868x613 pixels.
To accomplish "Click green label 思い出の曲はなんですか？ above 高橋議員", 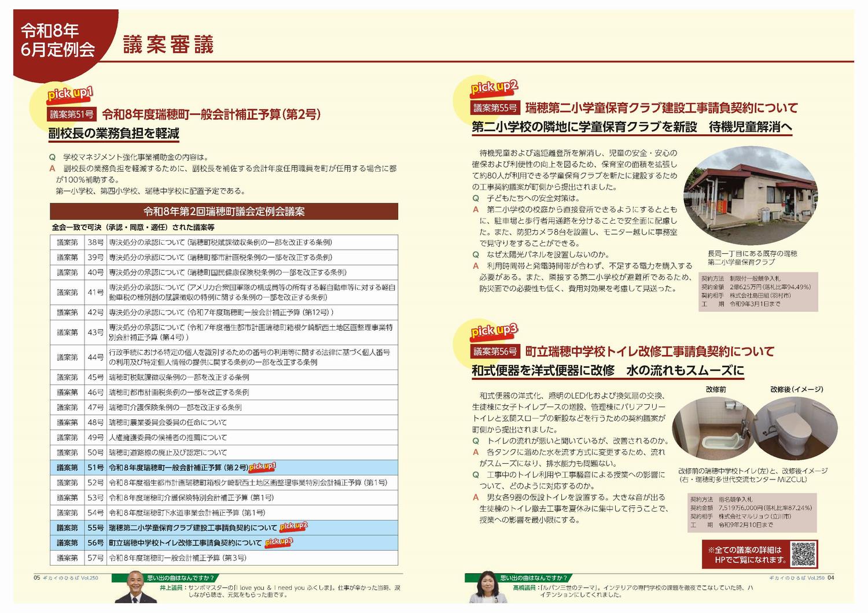I will click(534, 578).
